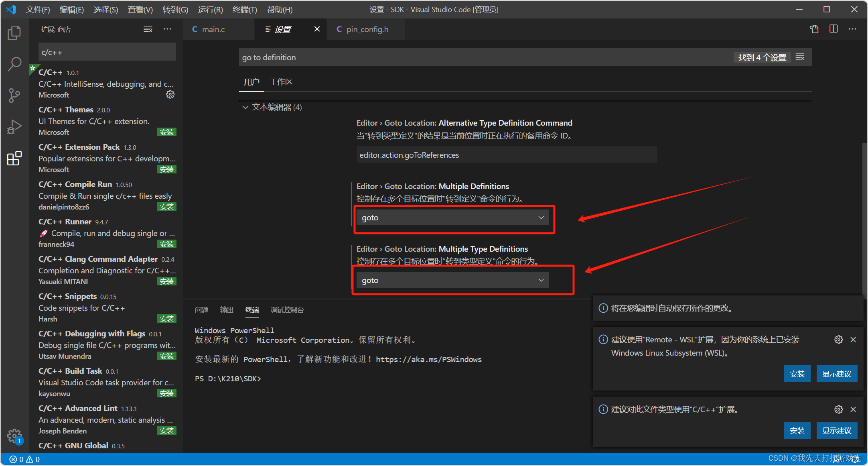Image resolution: width=868 pixels, height=466 pixels.
Task: Open the 文件(F) menu
Action: point(38,9)
